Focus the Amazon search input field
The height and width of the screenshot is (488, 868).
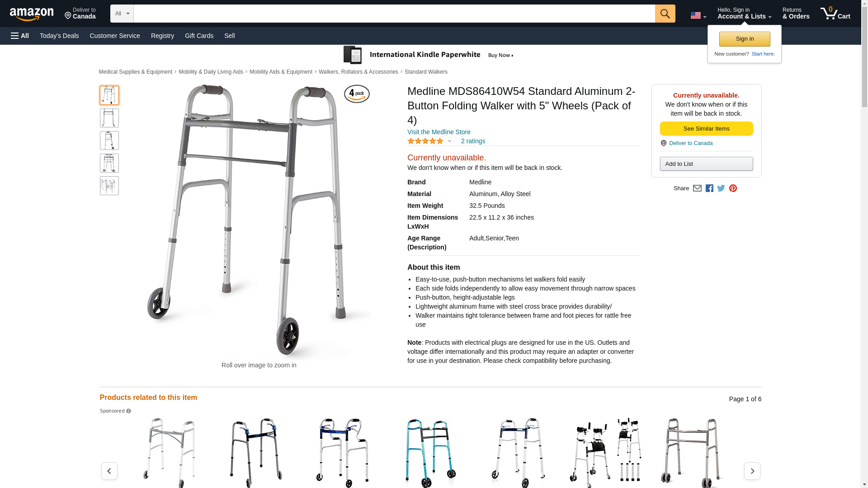click(x=394, y=14)
